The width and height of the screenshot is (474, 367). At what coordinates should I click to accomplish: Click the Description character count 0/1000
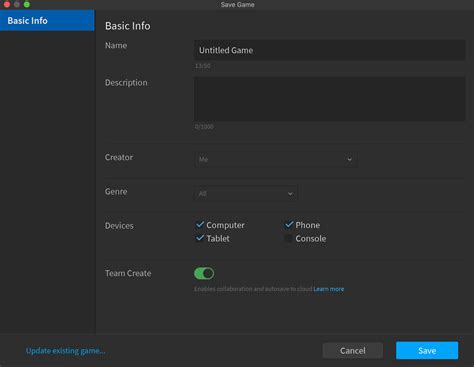pyautogui.click(x=204, y=127)
